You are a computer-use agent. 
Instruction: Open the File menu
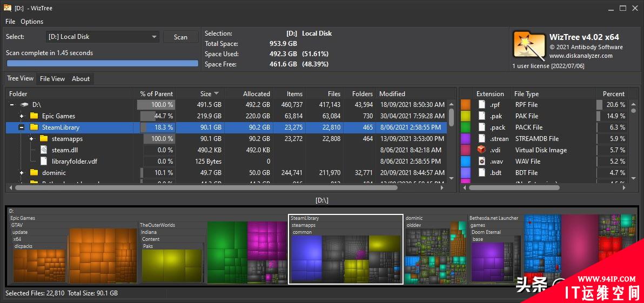(x=10, y=22)
